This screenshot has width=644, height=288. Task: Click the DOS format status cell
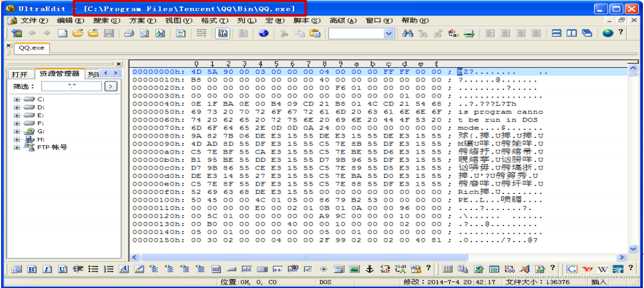[325, 282]
